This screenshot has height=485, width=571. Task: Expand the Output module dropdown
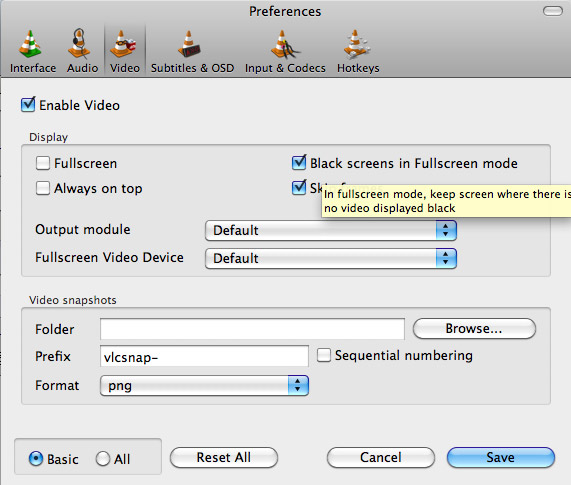(x=331, y=230)
